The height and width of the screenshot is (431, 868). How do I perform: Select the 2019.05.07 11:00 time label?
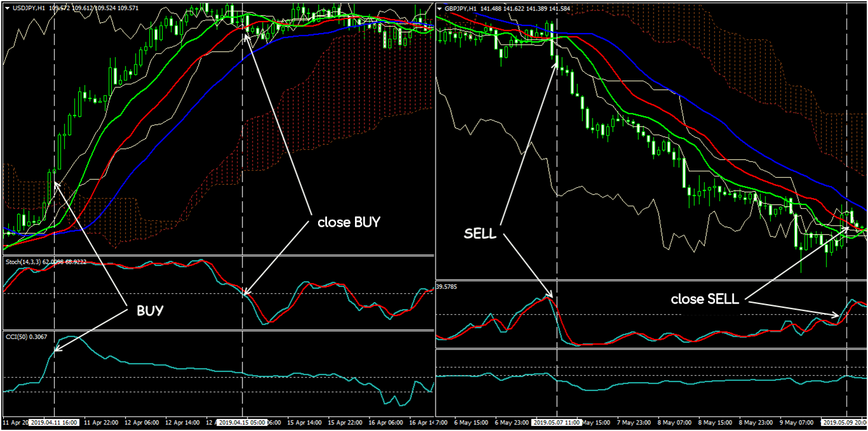click(x=556, y=422)
